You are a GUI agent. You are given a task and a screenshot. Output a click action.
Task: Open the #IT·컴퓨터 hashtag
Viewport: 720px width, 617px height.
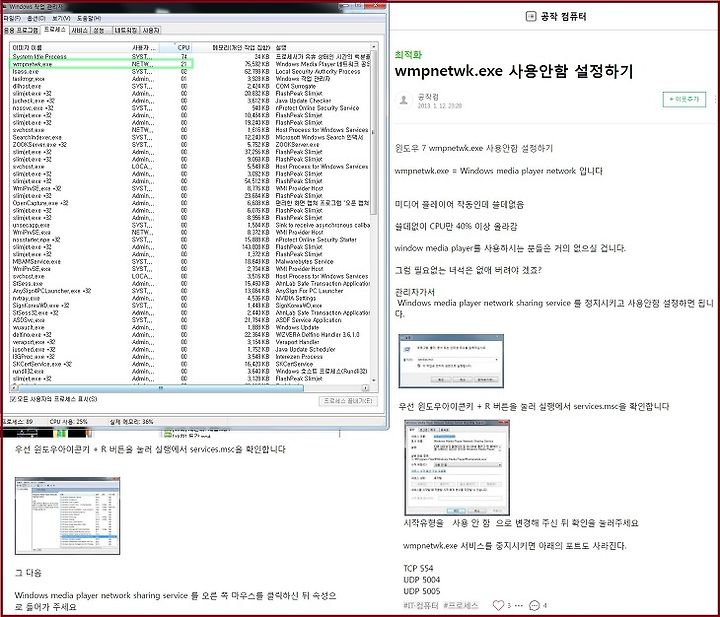point(421,605)
